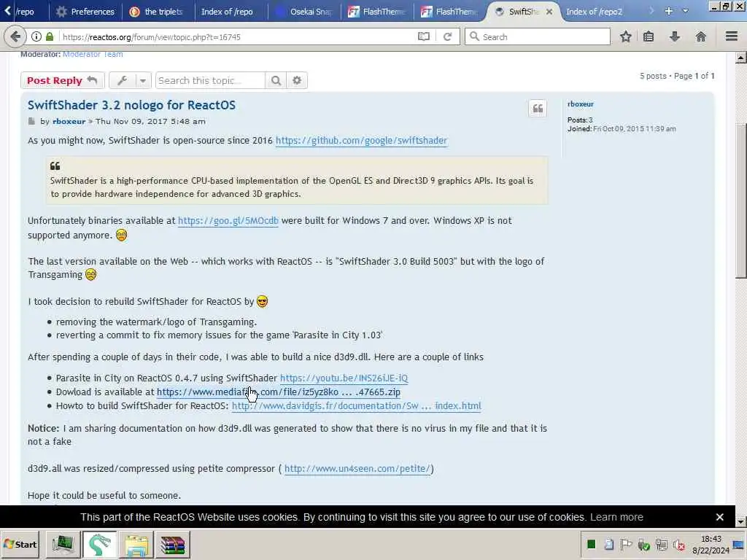Image resolution: width=747 pixels, height=560 pixels.
Task: Reload the page with the refresh icon
Action: [447, 36]
